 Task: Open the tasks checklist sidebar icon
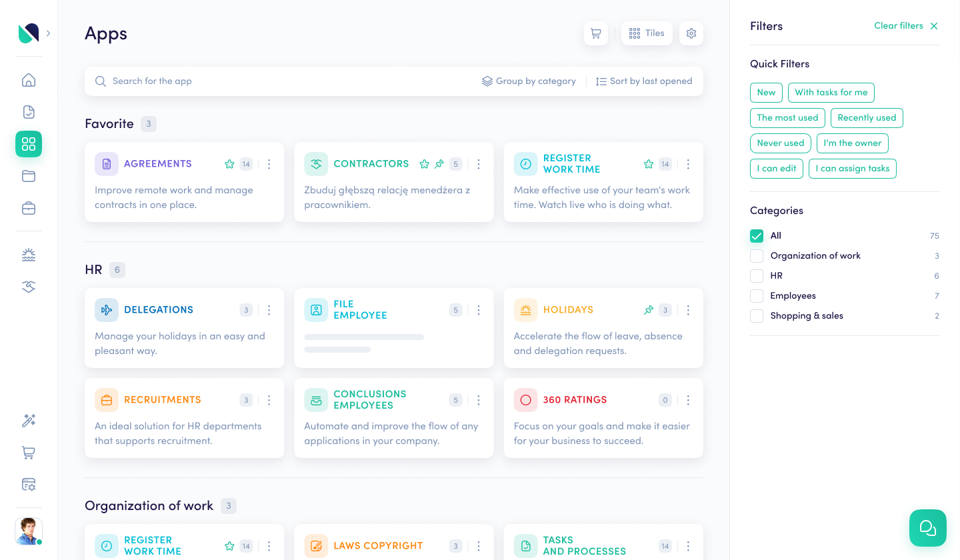click(x=29, y=112)
